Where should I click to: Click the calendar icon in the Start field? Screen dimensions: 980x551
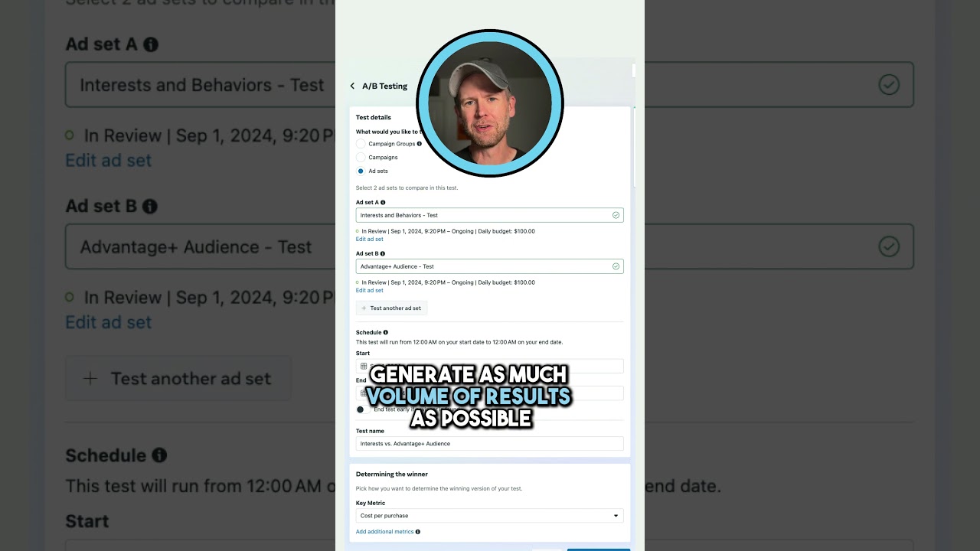point(364,367)
